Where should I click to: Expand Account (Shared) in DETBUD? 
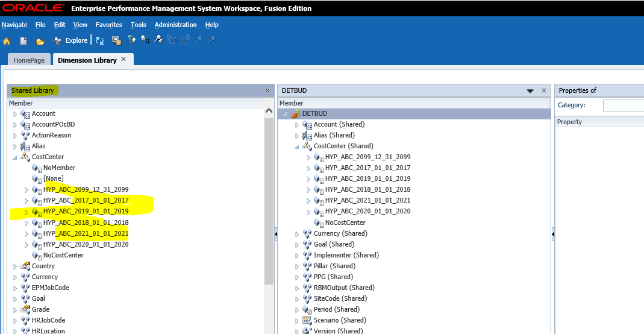pyautogui.click(x=296, y=125)
